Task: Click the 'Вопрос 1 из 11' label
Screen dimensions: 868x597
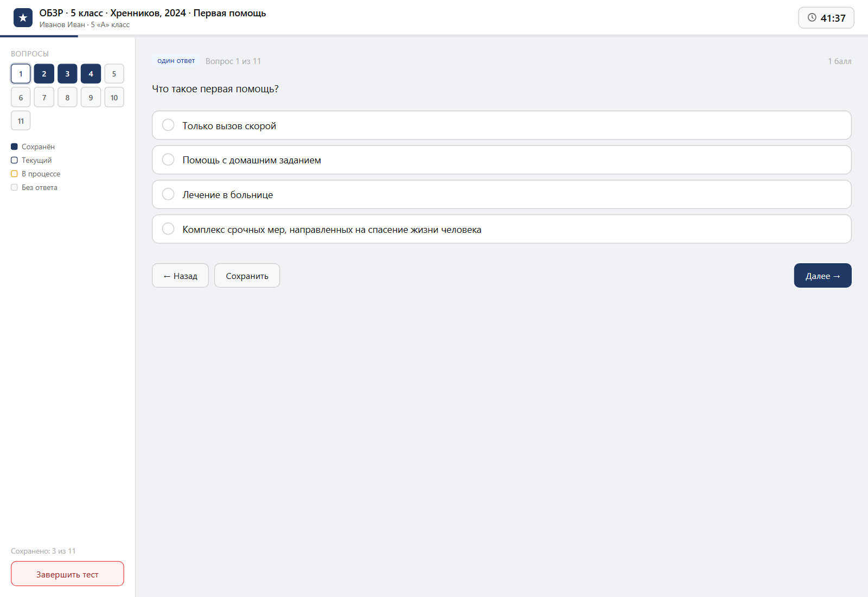Action: [x=233, y=61]
